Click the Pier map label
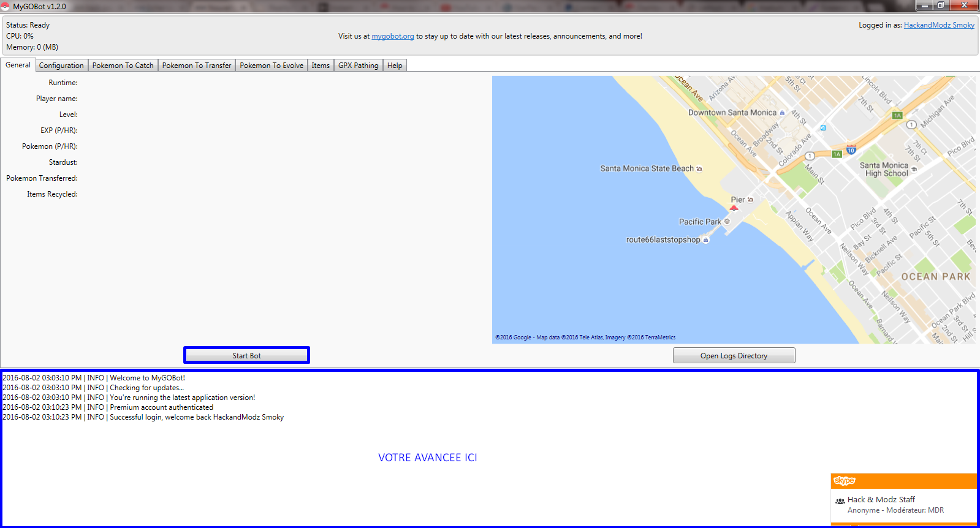Screen dimensions: 980x528 point(738,200)
